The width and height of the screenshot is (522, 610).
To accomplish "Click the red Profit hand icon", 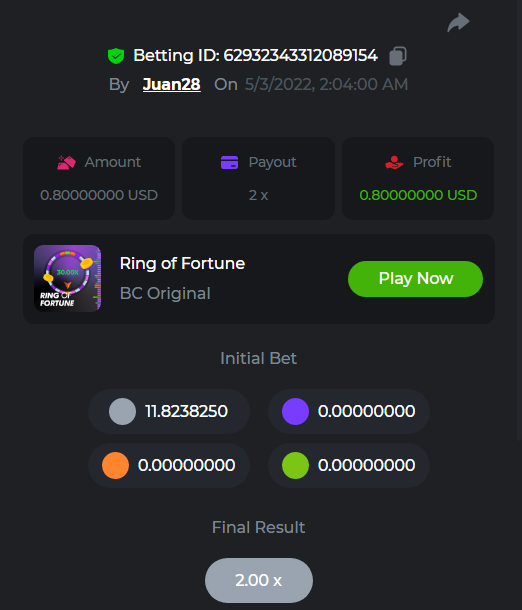I will 394,162.
